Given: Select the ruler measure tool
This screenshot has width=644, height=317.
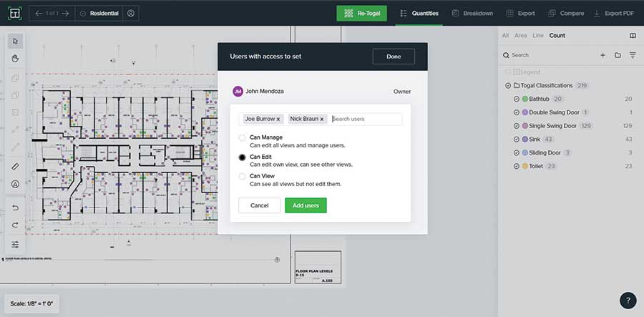Looking at the screenshot, I should (16, 166).
